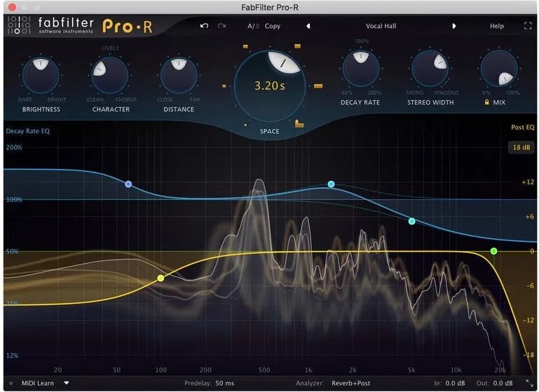Select the Decay Rate EQ label
Image resolution: width=539 pixels, height=392 pixels.
tap(27, 131)
